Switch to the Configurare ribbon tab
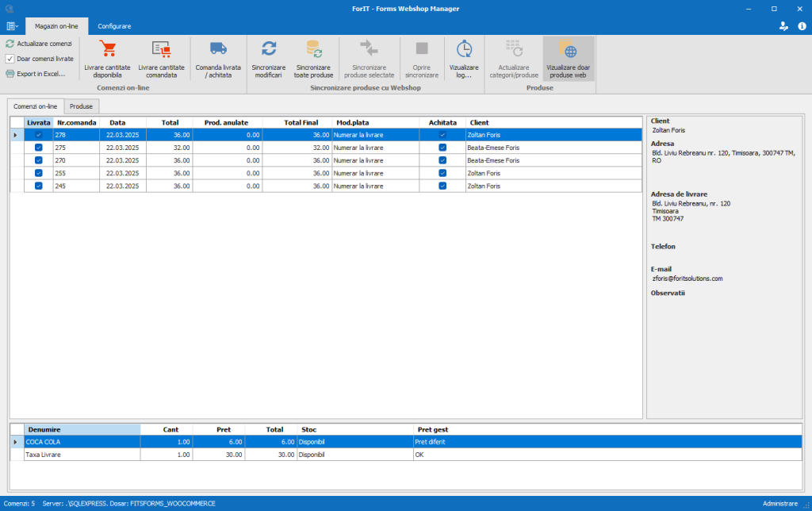This screenshot has height=511, width=812. [x=114, y=26]
